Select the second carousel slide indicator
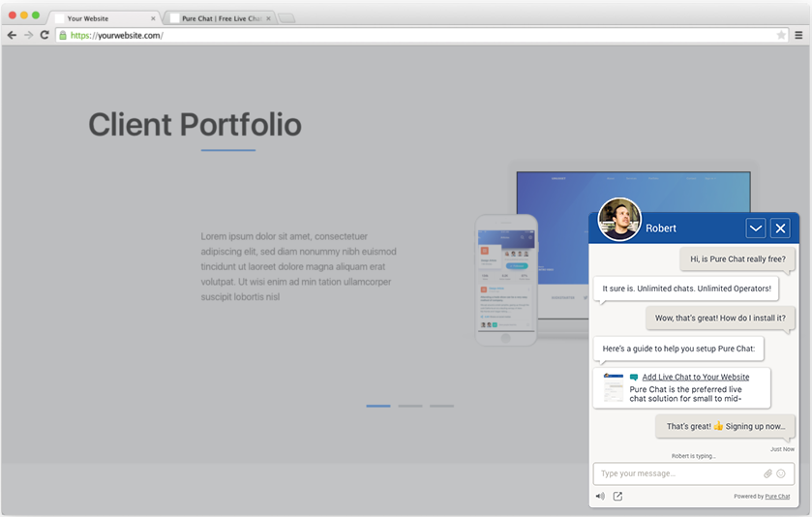This screenshot has height=517, width=812. point(410,406)
